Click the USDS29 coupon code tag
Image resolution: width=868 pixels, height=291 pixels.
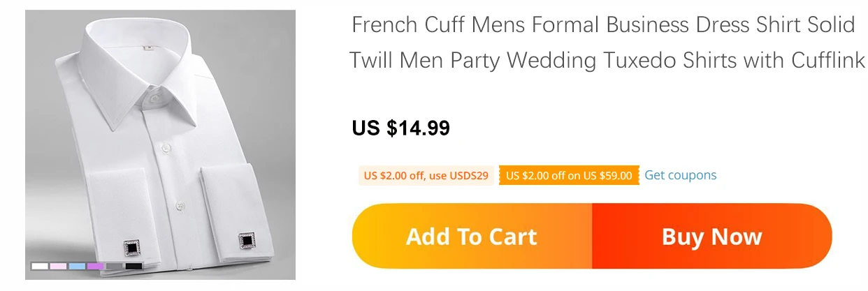(426, 176)
